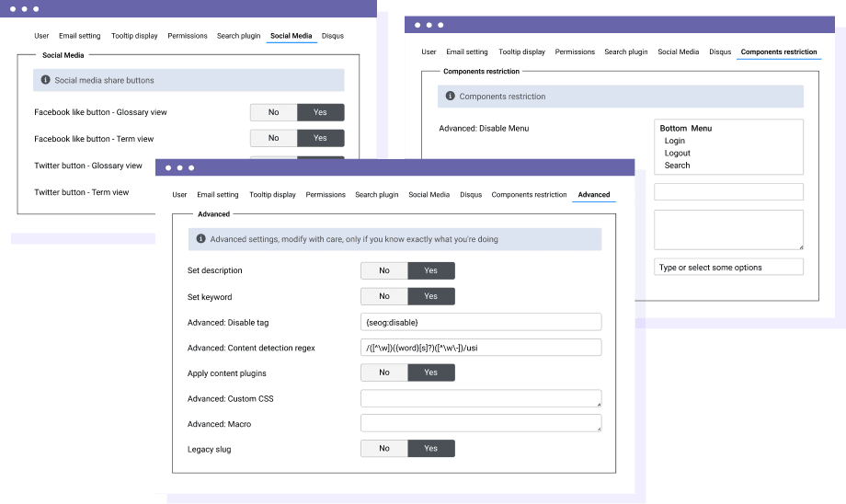Click inside the Advanced: Custom CSS textarea

[480, 398]
